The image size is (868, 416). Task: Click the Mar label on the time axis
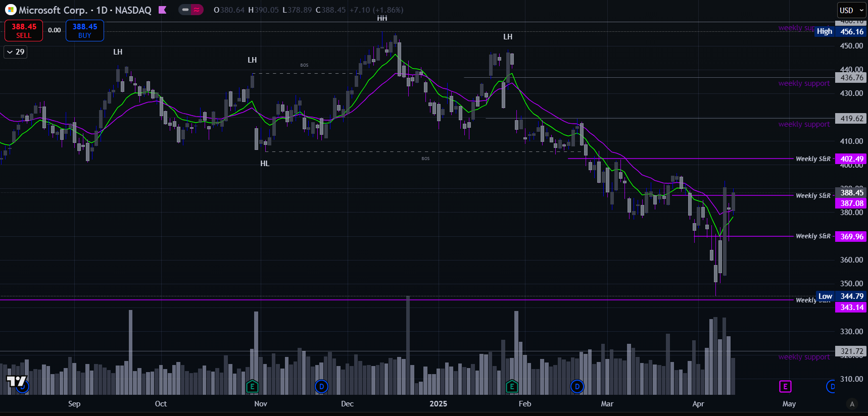[607, 404]
